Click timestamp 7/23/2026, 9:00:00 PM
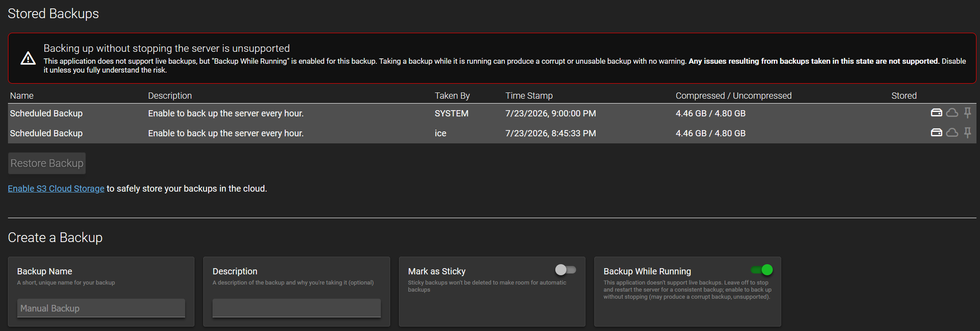 [551, 113]
